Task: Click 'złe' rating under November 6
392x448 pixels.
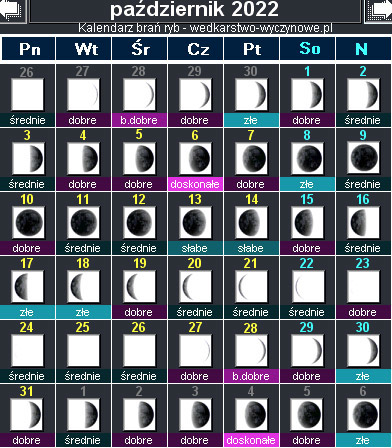Action: [x=363, y=440]
